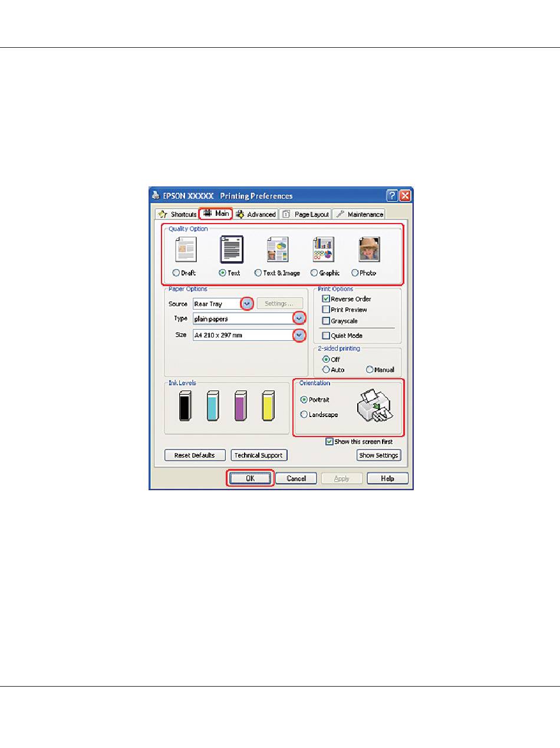Click the cyan ink level cartridge
The image size is (560, 748).
pos(213,405)
